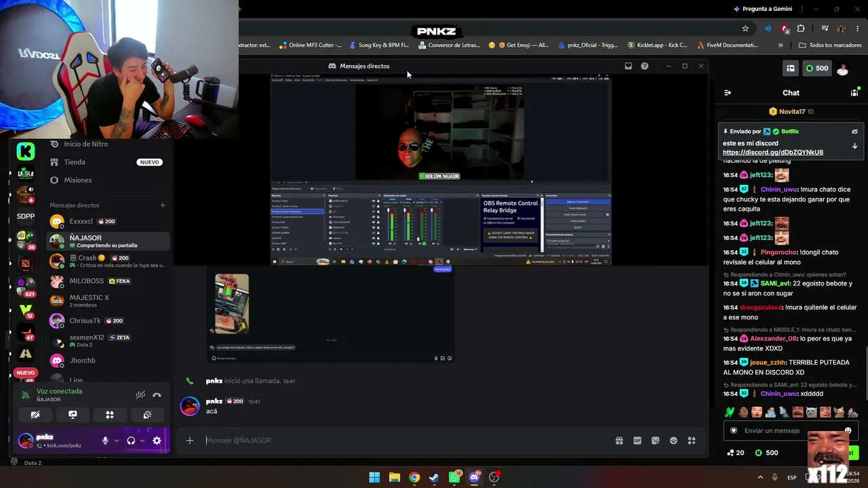Open direct message with ChrisusTk
868x488 pixels.
pos(107,321)
